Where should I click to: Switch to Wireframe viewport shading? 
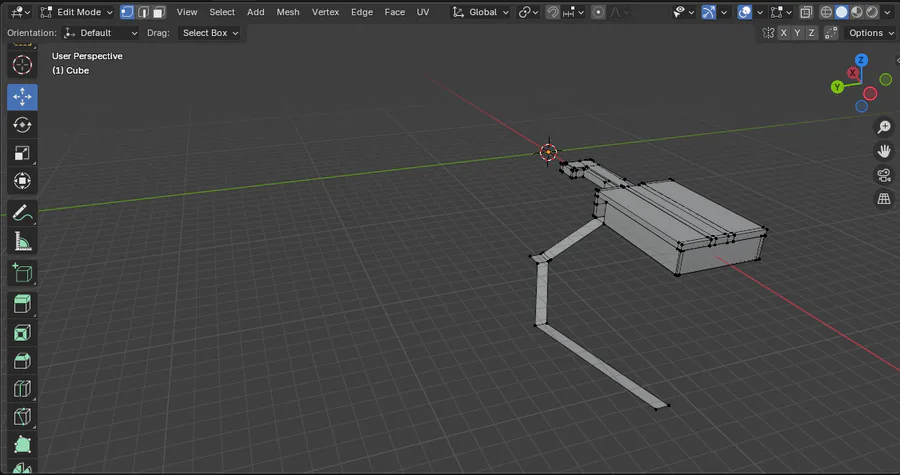coord(826,12)
